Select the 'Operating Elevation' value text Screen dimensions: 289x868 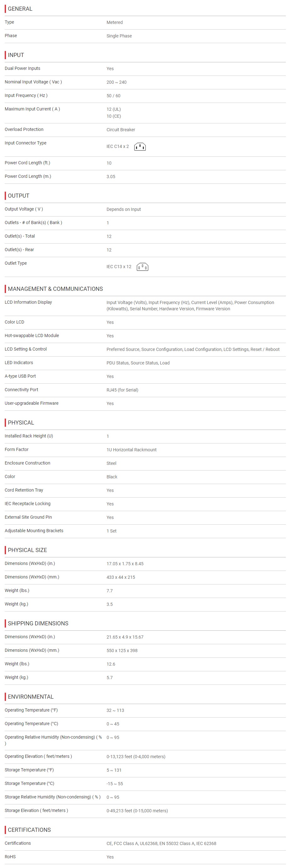136,757
